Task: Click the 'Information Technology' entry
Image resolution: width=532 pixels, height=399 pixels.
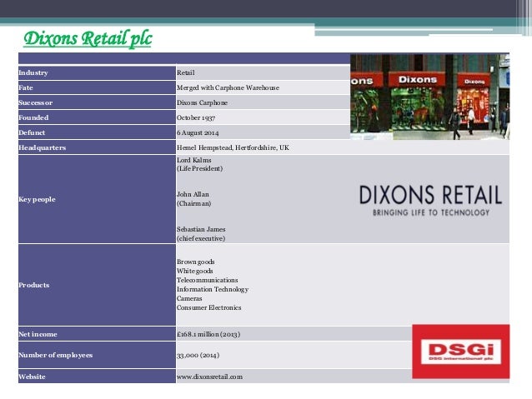Action: pyautogui.click(x=213, y=289)
